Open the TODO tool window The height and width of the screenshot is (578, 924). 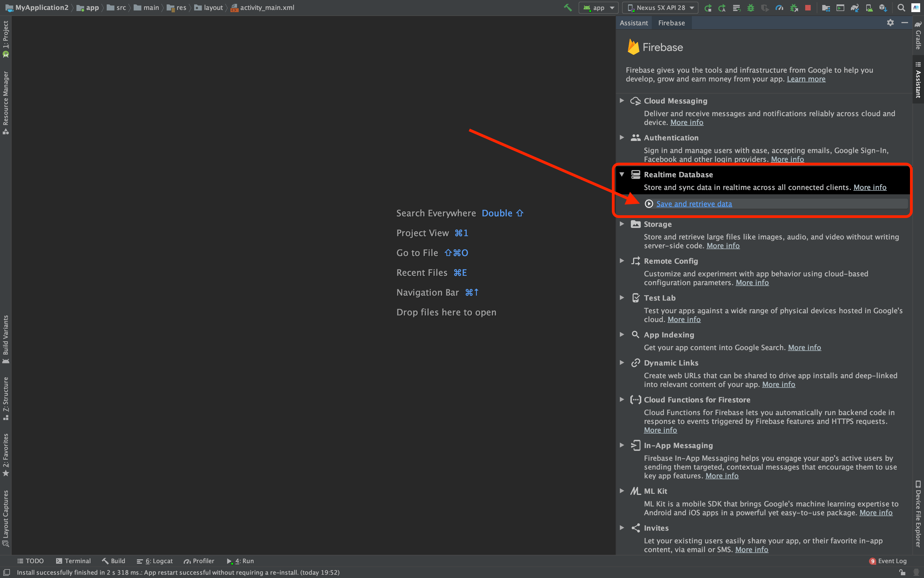pos(31,561)
